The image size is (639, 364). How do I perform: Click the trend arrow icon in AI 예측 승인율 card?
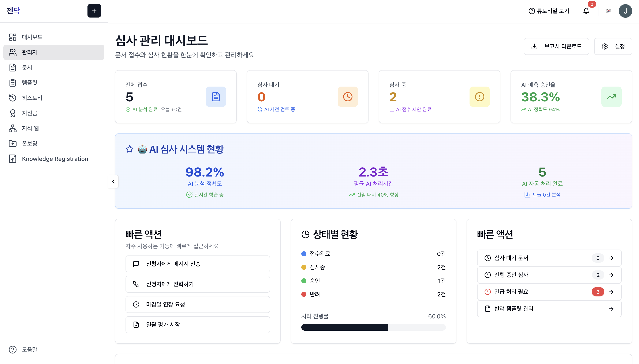(611, 97)
